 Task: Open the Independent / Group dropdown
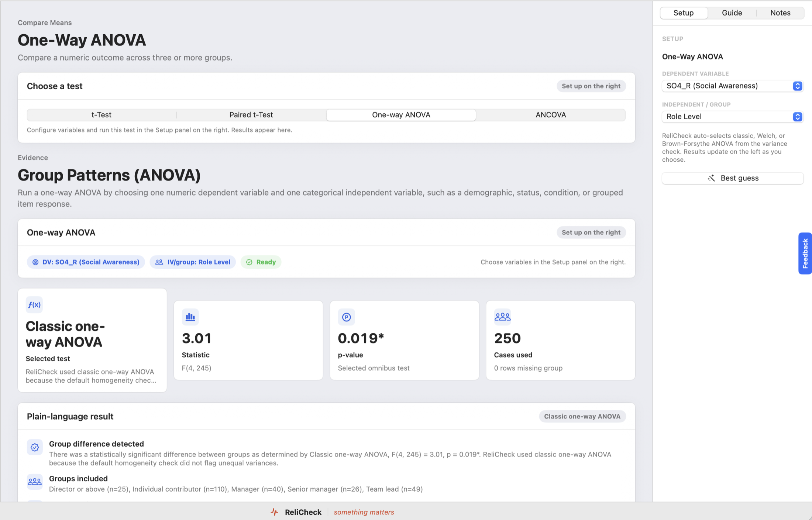[x=732, y=117]
